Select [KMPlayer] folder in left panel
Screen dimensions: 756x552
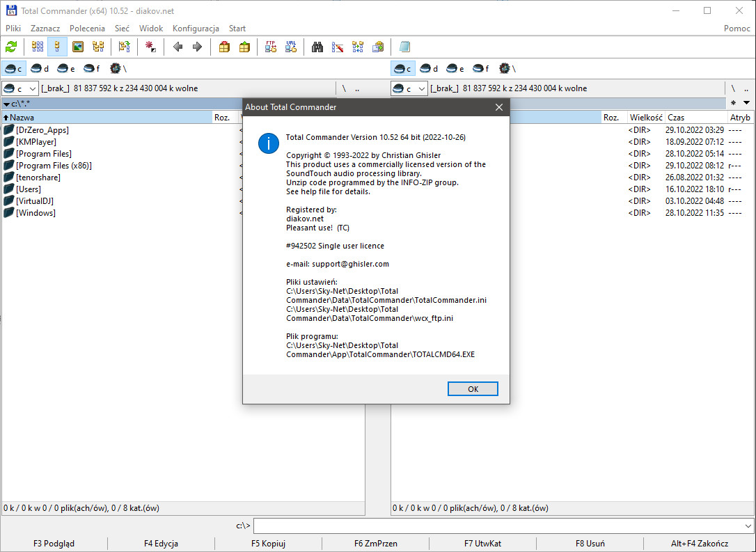(36, 142)
